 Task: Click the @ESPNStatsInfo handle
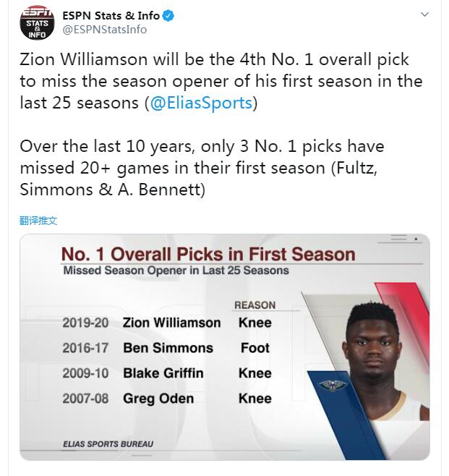pos(105,30)
